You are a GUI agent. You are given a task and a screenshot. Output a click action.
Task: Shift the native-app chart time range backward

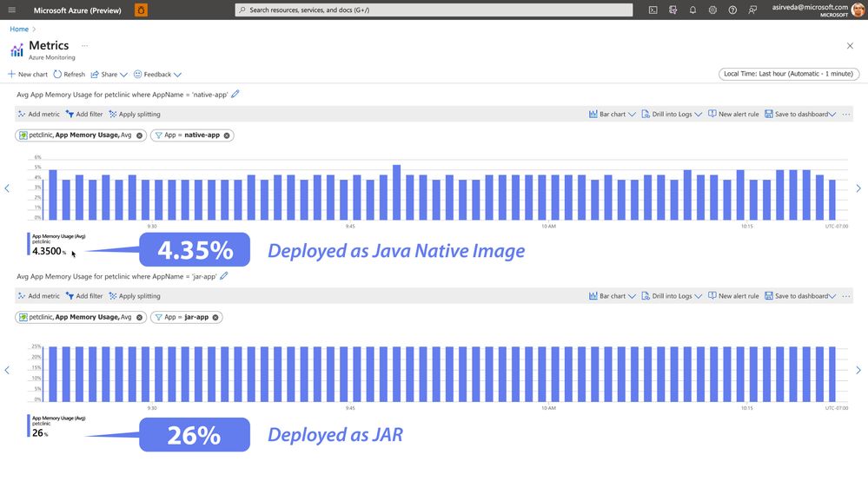point(7,188)
